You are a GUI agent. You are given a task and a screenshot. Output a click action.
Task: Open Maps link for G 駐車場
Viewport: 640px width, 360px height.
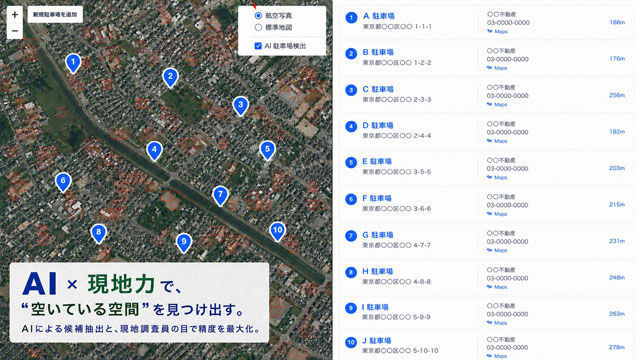click(x=497, y=250)
